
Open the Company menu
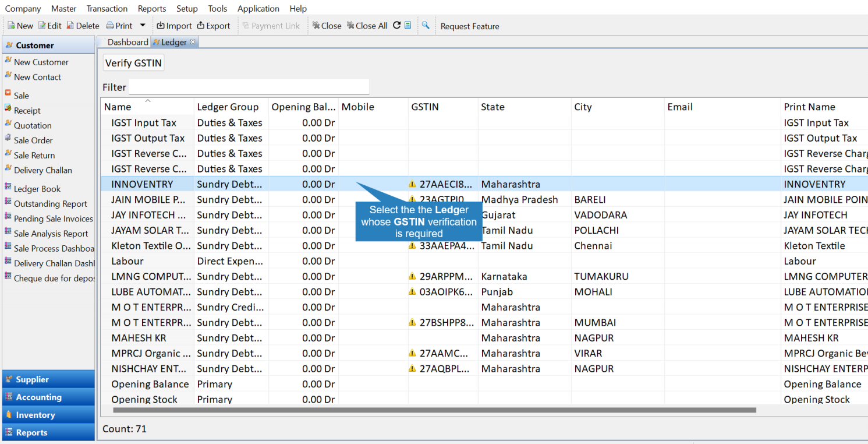coord(23,9)
